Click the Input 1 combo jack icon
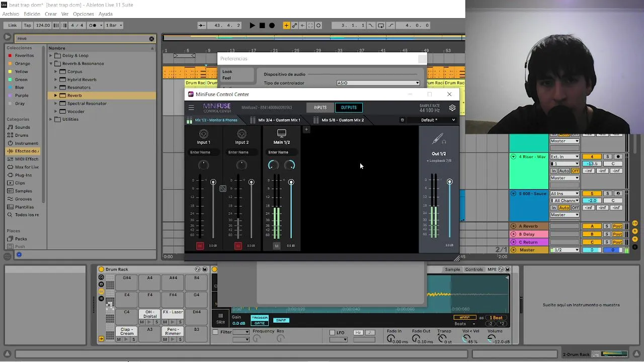Image resolution: width=644 pixels, height=362 pixels. click(x=203, y=134)
